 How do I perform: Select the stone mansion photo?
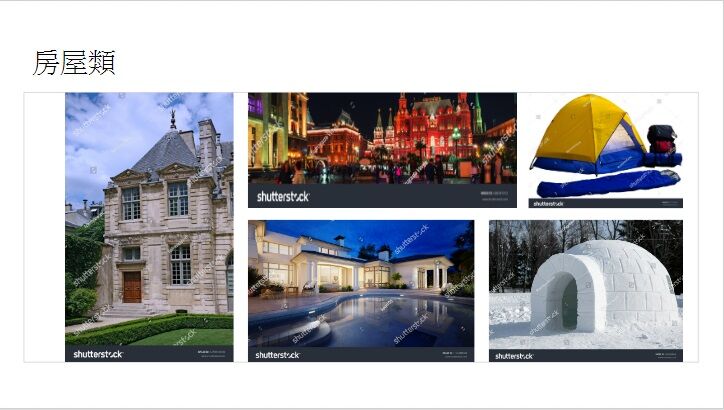pyautogui.click(x=149, y=227)
